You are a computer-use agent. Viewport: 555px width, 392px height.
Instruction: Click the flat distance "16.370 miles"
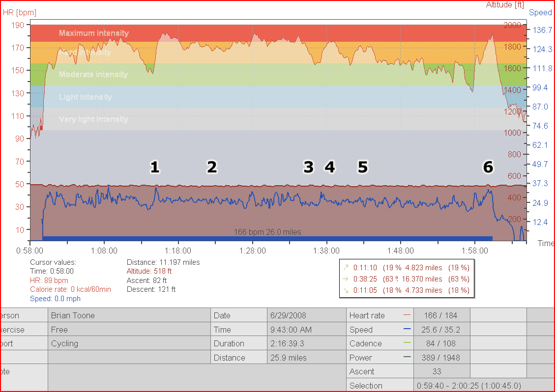coord(422,279)
